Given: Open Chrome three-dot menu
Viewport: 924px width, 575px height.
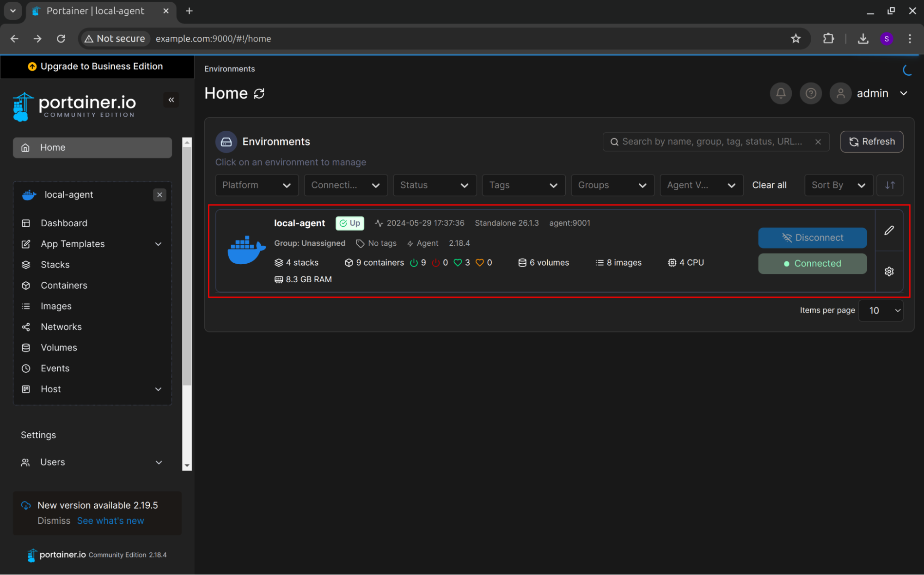Looking at the screenshot, I should (x=910, y=39).
